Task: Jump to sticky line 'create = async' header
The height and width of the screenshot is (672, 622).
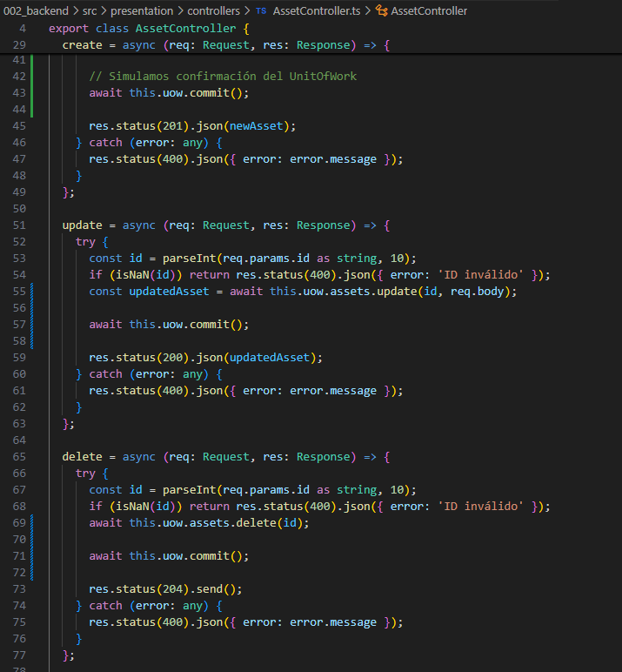Action: [x=226, y=45]
